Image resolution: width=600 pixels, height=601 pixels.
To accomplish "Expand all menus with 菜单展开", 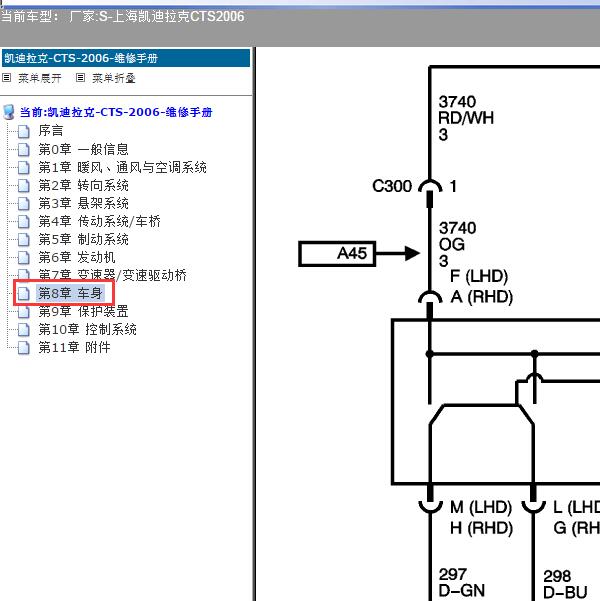I will (40, 78).
